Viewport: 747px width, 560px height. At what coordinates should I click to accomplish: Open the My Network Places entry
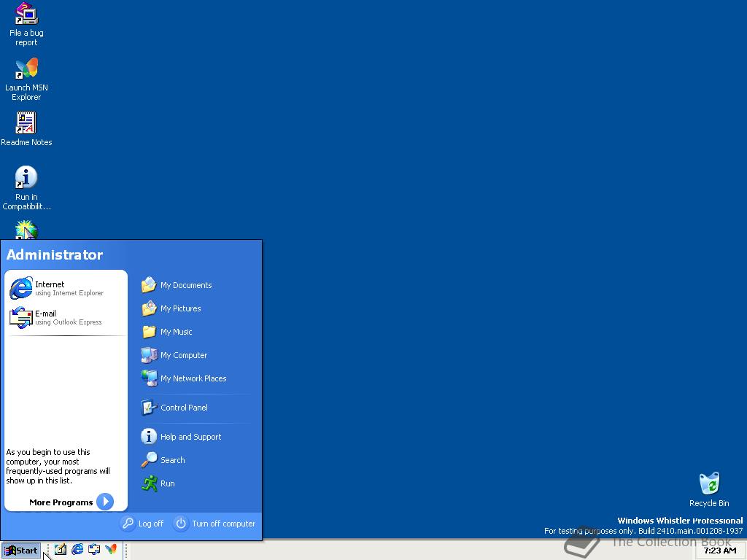coord(184,378)
